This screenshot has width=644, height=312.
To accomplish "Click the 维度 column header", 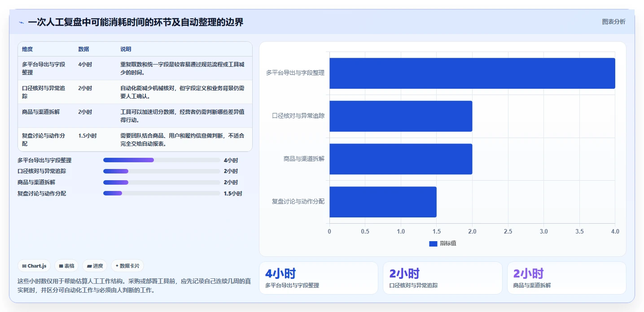I will (27, 49).
